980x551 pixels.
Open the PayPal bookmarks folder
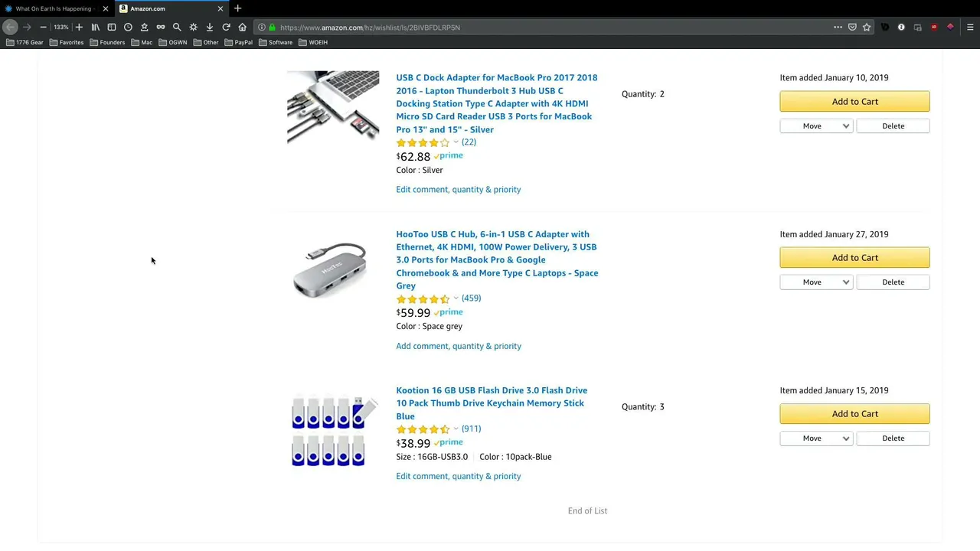point(239,42)
